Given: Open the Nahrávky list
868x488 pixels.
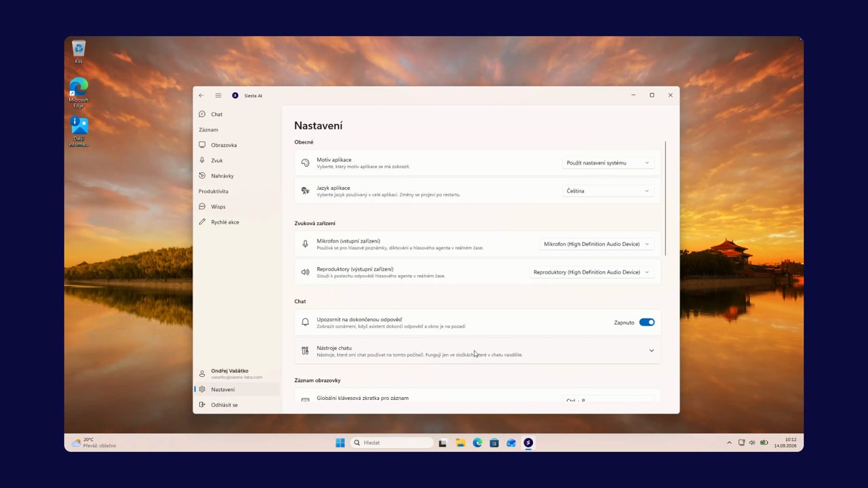Looking at the screenshot, I should pyautogui.click(x=237, y=176).
